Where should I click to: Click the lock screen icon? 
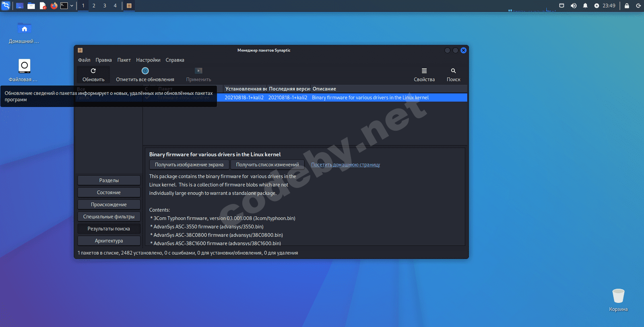[x=627, y=6]
